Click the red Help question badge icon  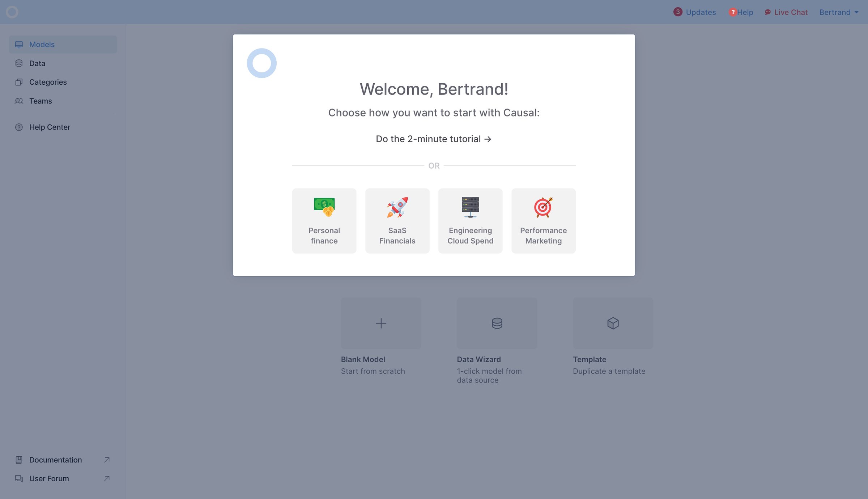coord(733,12)
